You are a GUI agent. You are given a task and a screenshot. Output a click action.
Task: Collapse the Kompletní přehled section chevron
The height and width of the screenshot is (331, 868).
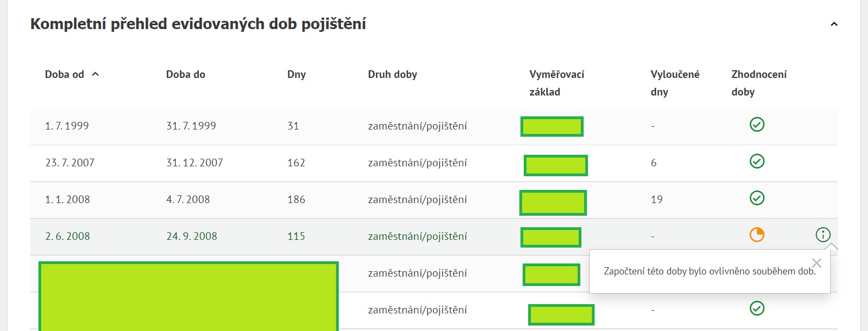coord(834,24)
